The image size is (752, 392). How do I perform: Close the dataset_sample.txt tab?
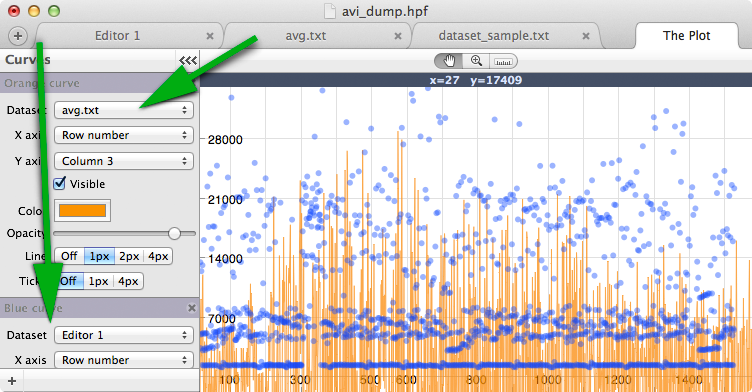(x=586, y=36)
